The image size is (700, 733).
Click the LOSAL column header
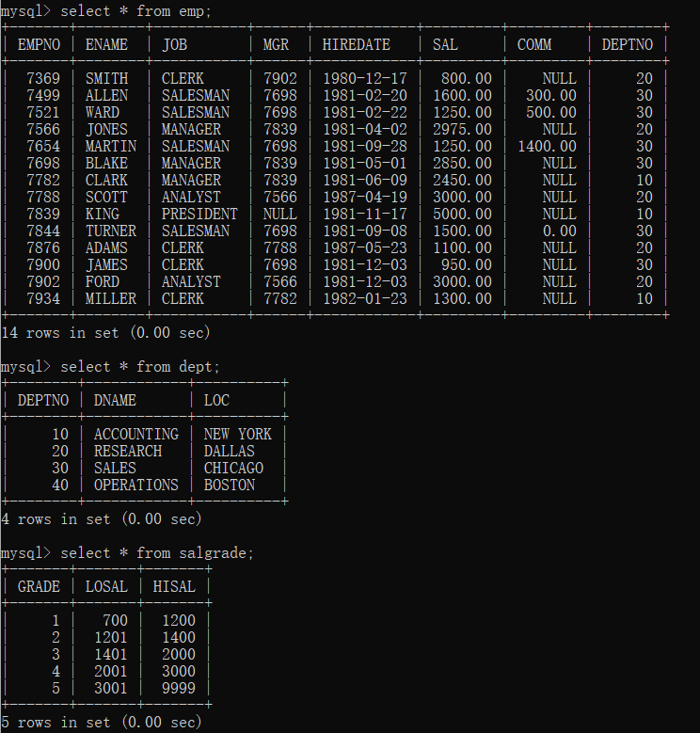[x=106, y=586]
